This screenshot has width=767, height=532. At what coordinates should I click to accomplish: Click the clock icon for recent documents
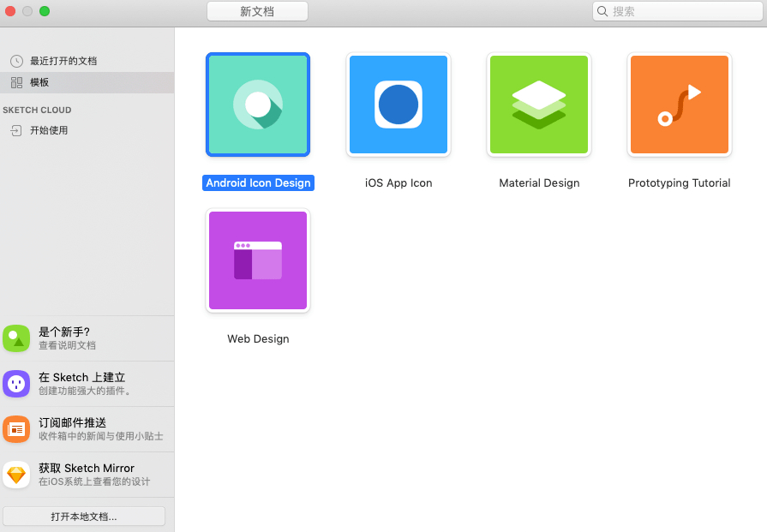click(16, 61)
